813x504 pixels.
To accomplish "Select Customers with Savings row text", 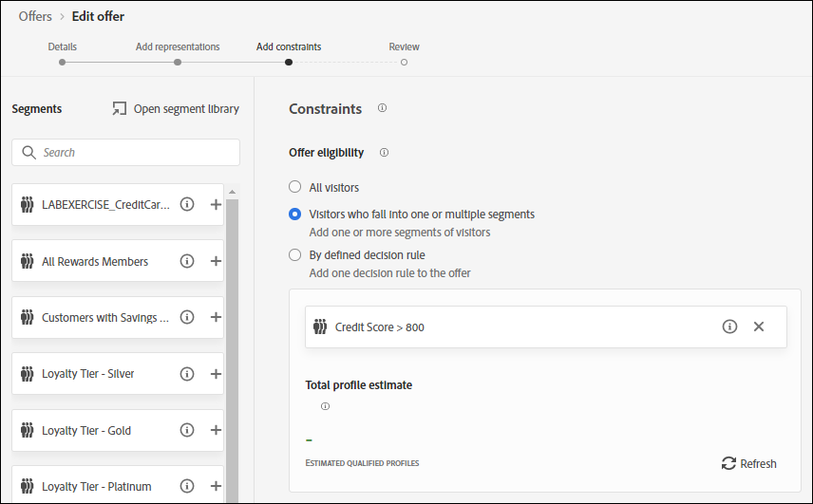I will tap(105, 318).
